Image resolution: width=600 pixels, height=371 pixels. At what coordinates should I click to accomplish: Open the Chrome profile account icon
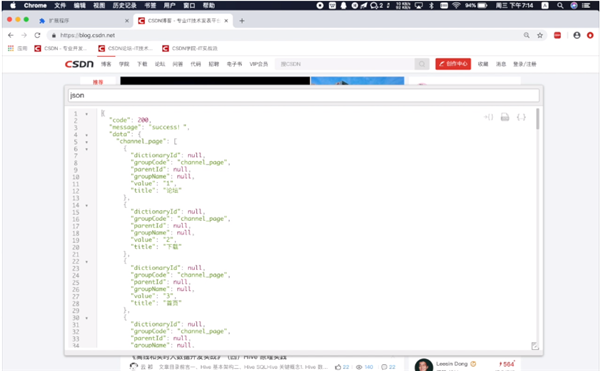(x=577, y=35)
